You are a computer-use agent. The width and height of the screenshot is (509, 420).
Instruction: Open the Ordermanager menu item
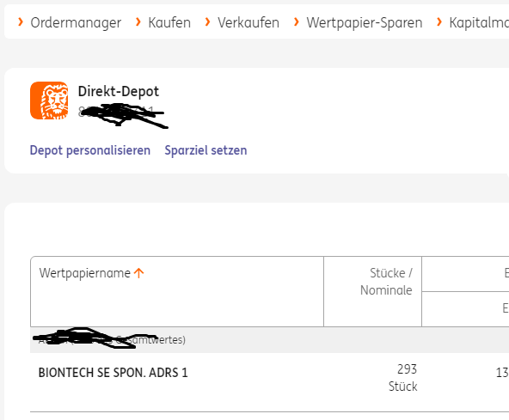[76, 22]
